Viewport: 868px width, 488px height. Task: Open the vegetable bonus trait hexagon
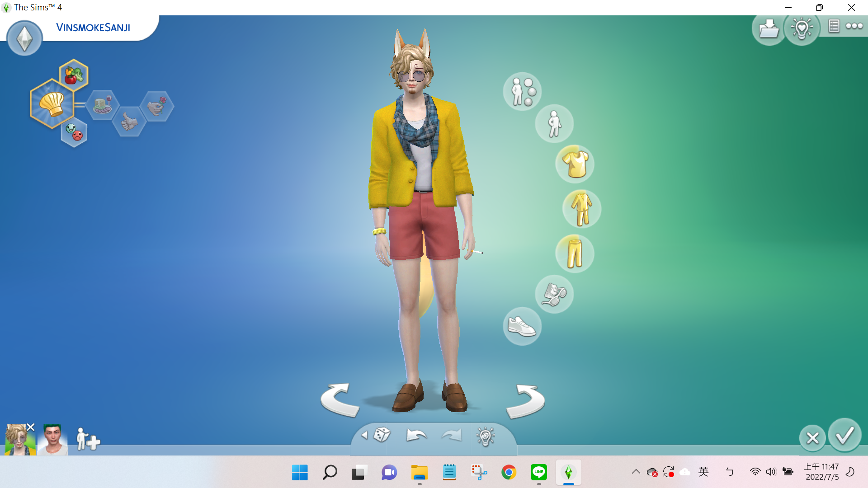pos(74,75)
